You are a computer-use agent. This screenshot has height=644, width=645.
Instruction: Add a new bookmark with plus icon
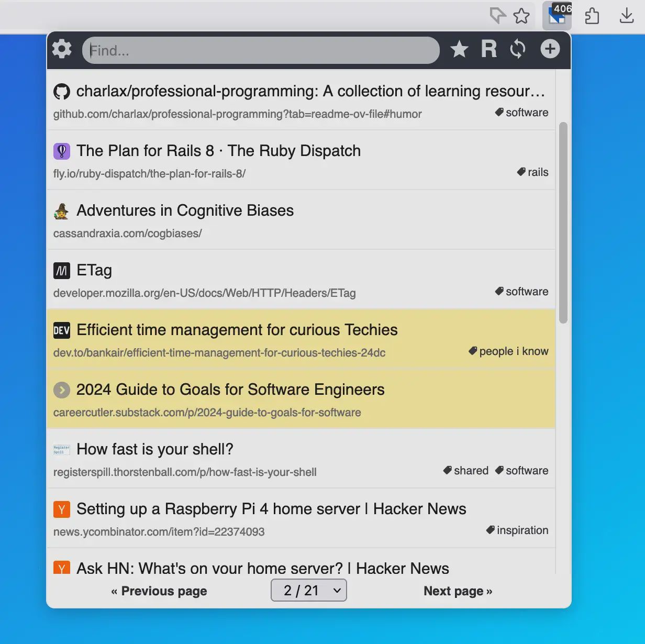point(550,49)
